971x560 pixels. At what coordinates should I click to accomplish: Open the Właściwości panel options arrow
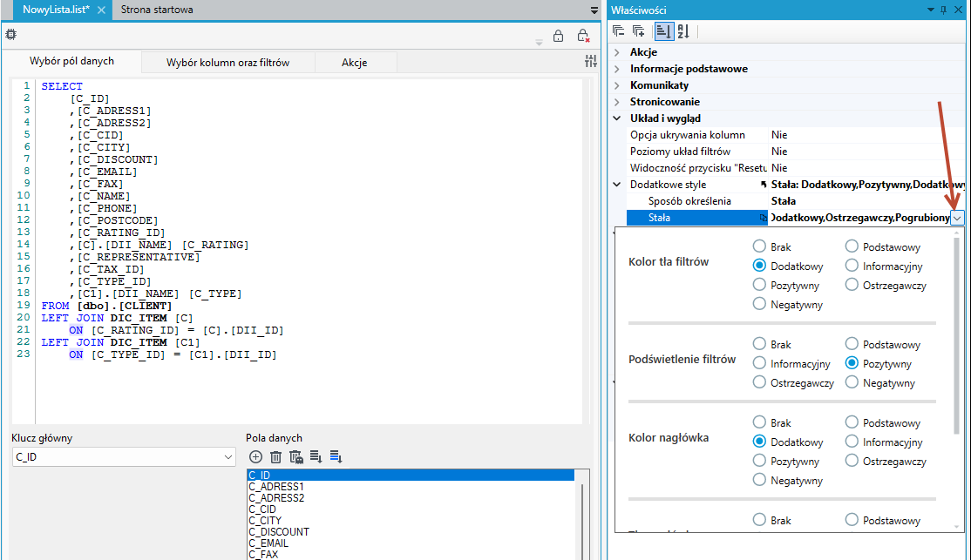(931, 10)
